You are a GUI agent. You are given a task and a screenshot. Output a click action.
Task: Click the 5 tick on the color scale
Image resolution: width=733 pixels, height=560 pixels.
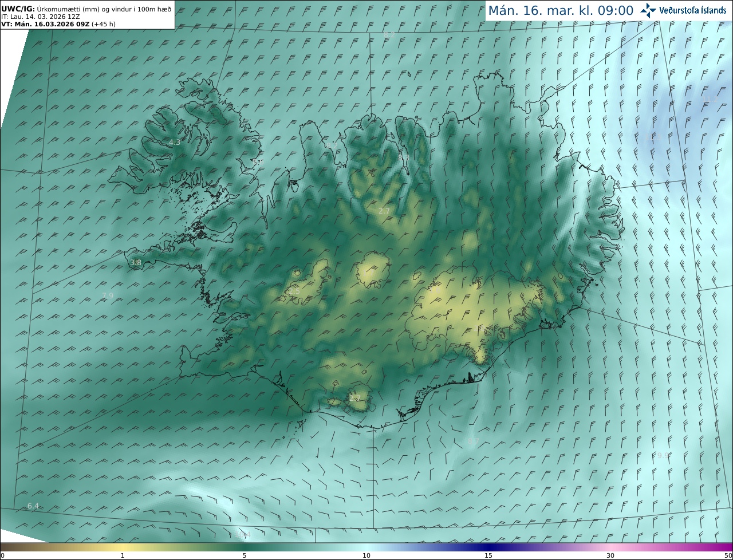click(245, 555)
